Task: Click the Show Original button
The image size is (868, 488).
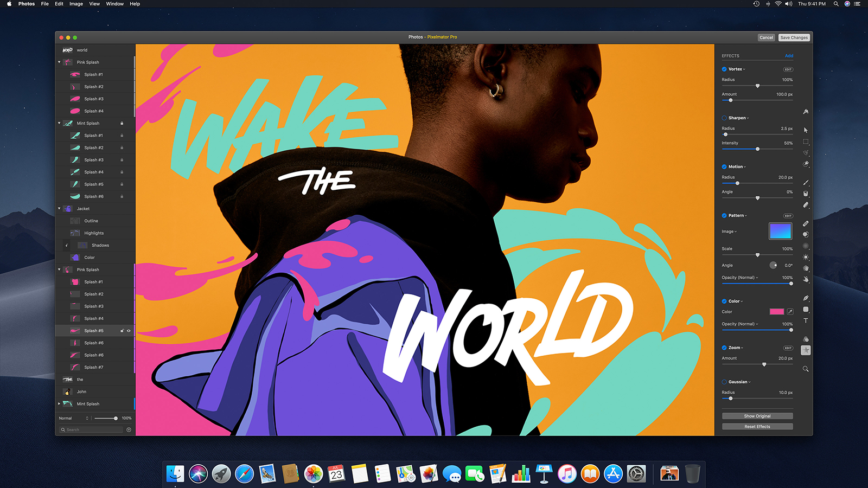Action: click(757, 416)
